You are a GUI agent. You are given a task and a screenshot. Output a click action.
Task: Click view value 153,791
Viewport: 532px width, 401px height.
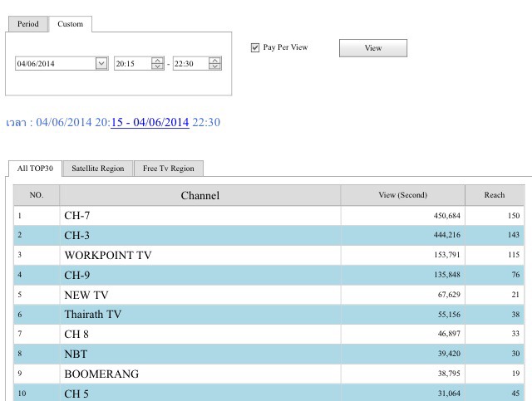click(x=447, y=255)
